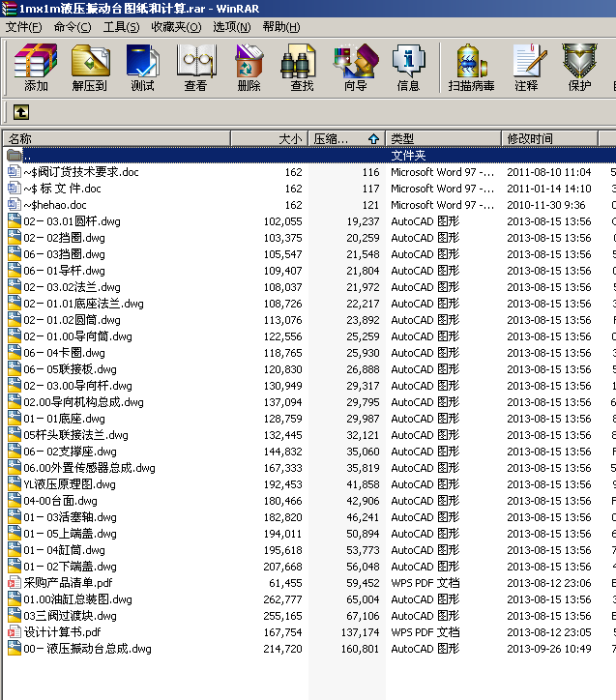Open the Commands (命令) menu
The height and width of the screenshot is (700, 616).
[x=73, y=27]
